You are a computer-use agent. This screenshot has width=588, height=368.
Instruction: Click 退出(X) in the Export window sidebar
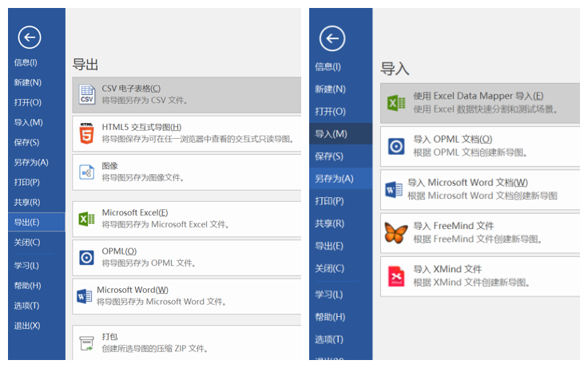tap(27, 326)
